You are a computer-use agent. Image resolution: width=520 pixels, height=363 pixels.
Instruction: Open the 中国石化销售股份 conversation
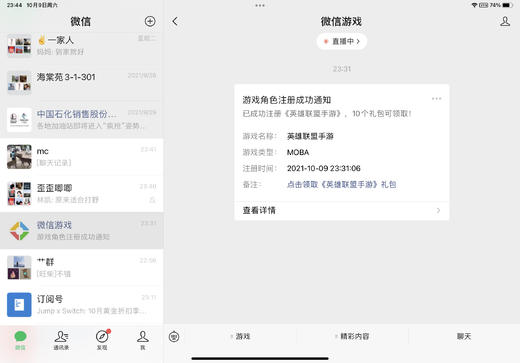(x=82, y=120)
